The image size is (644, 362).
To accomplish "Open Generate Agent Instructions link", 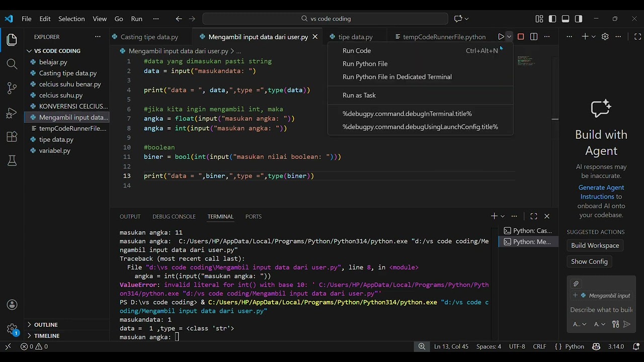I will [x=600, y=192].
